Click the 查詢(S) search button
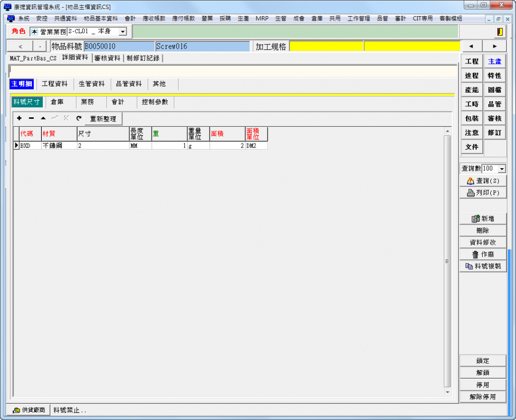This screenshot has height=420, width=516. click(x=483, y=181)
